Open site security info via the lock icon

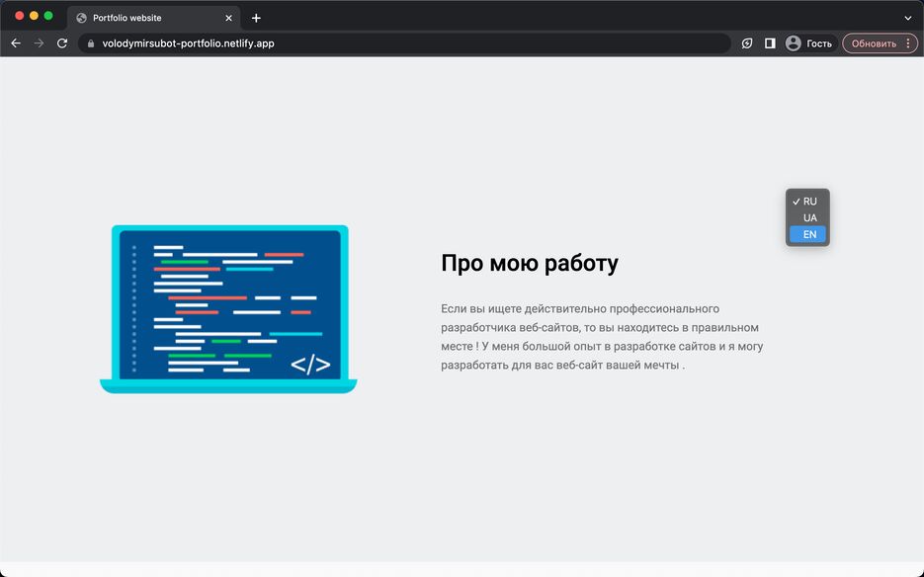coord(89,42)
